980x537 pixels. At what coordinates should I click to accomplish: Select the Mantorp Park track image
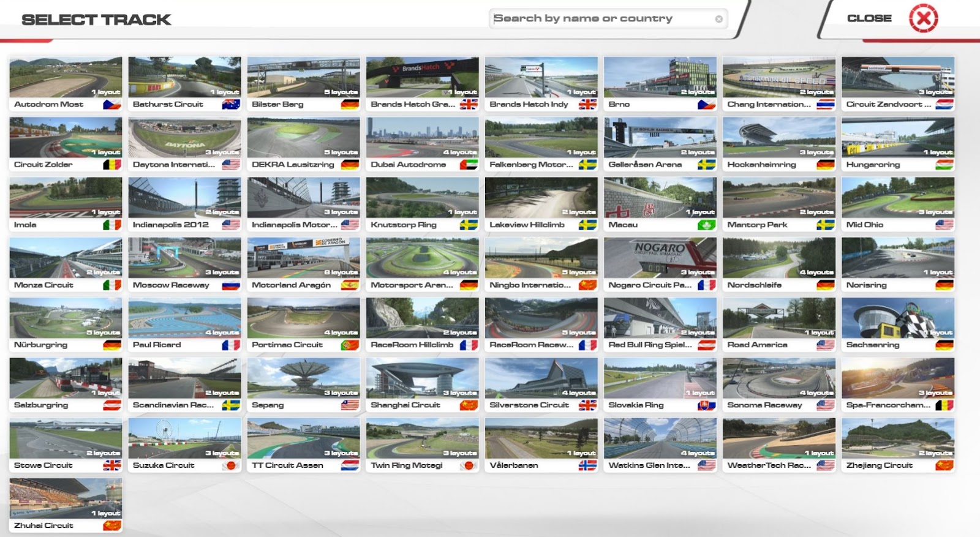tap(779, 197)
